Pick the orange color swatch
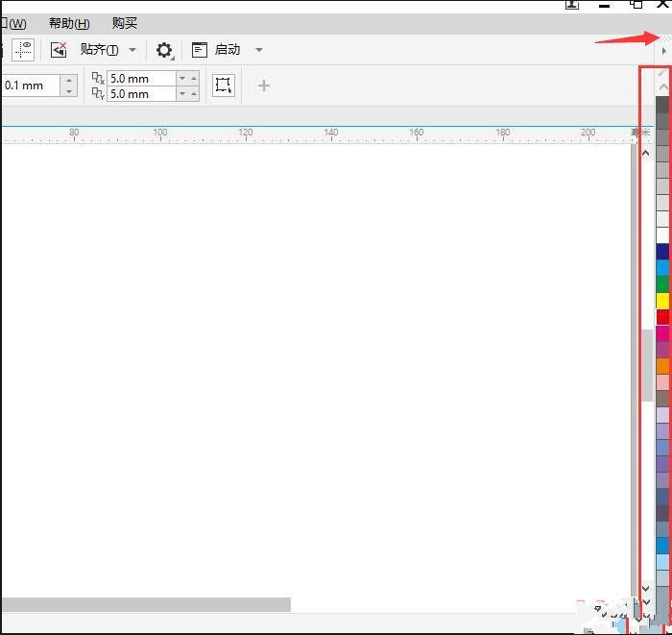Image resolution: width=672 pixels, height=635 pixels. click(x=662, y=366)
